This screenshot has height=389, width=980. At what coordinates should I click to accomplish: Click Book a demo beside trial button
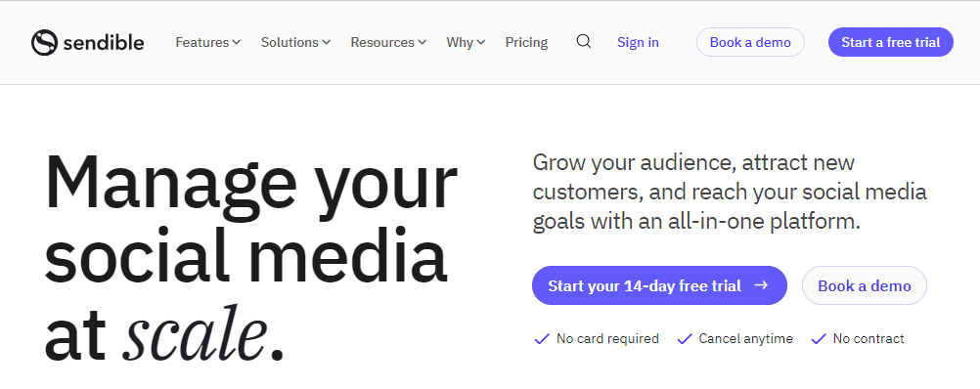(x=865, y=285)
